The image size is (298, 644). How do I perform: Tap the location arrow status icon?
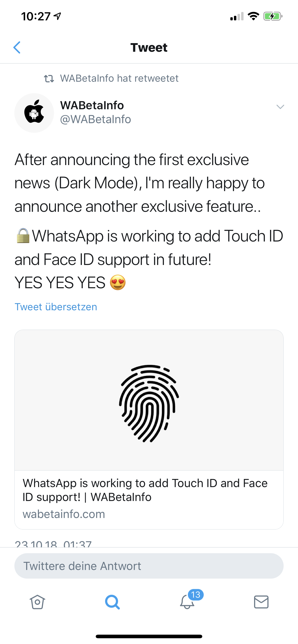[x=58, y=17]
